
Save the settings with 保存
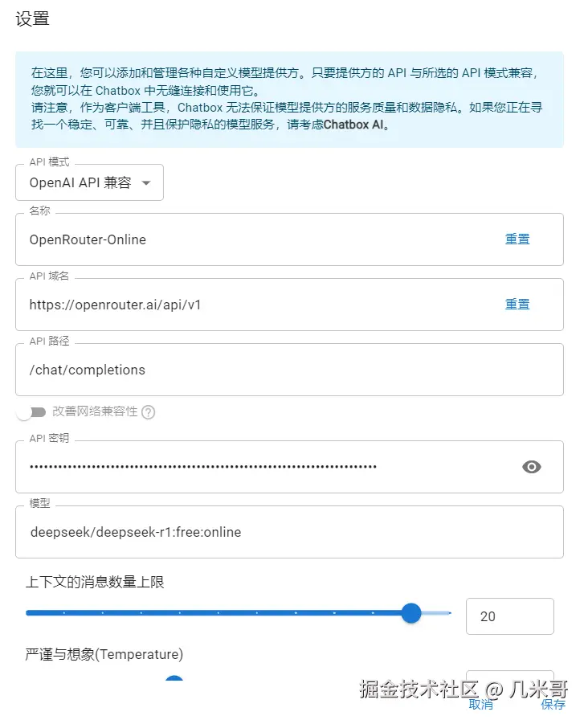553,705
